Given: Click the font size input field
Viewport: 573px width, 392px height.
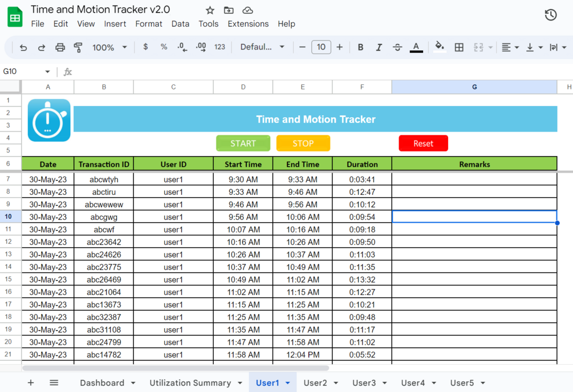Looking at the screenshot, I should click(x=321, y=47).
